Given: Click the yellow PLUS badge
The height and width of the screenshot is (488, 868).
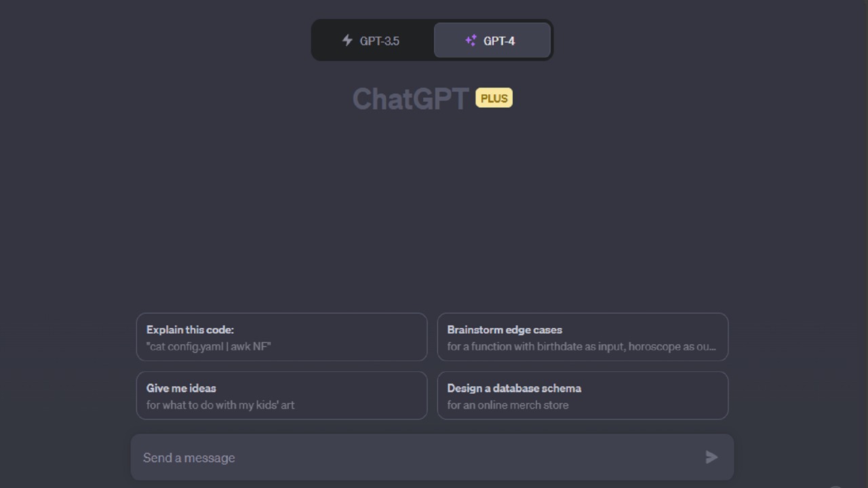Looking at the screenshot, I should [x=494, y=98].
